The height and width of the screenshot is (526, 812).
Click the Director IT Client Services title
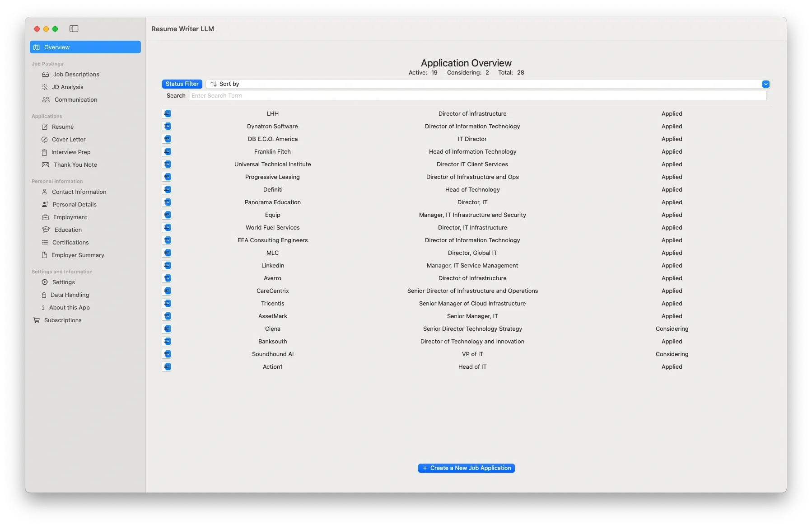(x=472, y=164)
